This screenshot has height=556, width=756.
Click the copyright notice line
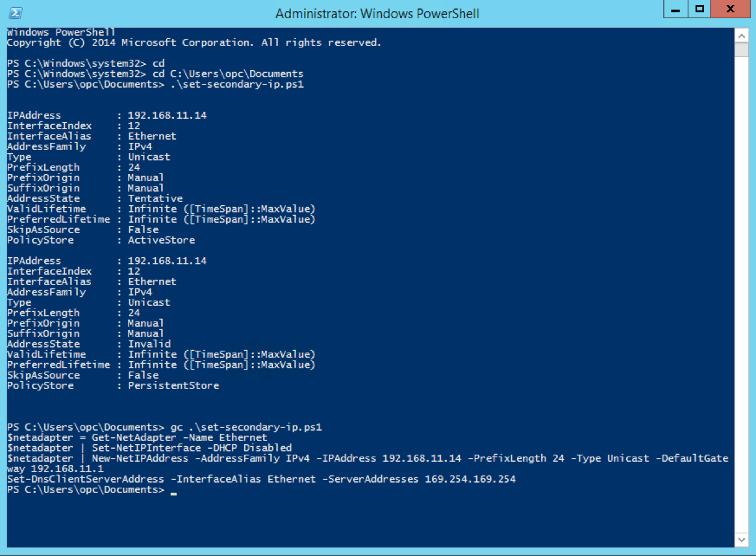pyautogui.click(x=195, y=42)
